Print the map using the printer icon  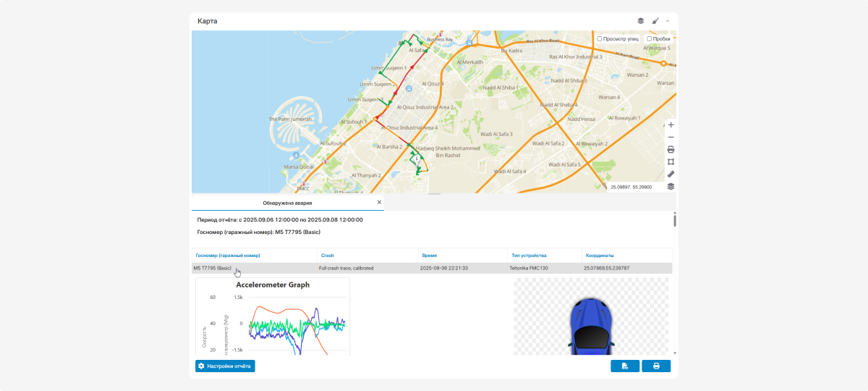pos(671,149)
